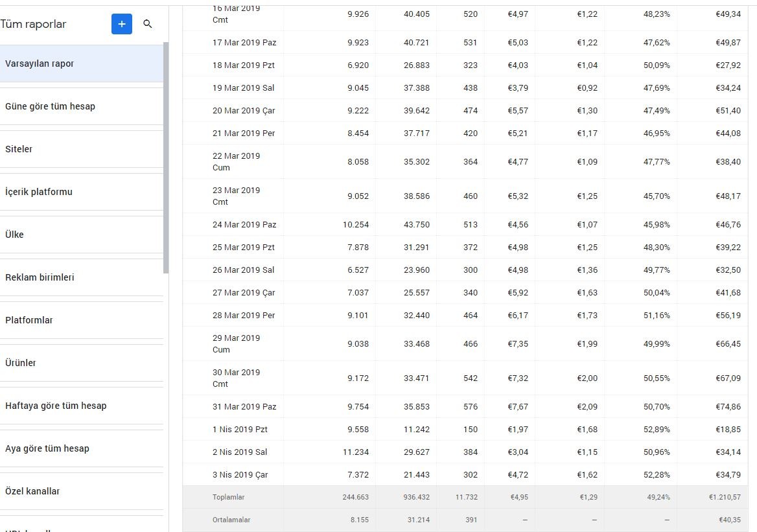Screen dimensions: 757x532
Task: Open the report search magnifier icon
Action: click(x=148, y=24)
